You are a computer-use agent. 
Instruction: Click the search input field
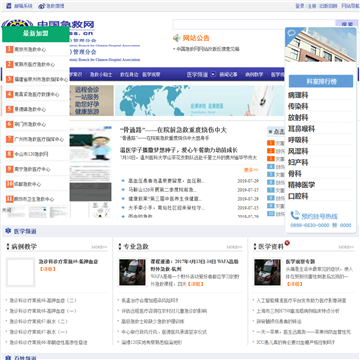pos(254,24)
